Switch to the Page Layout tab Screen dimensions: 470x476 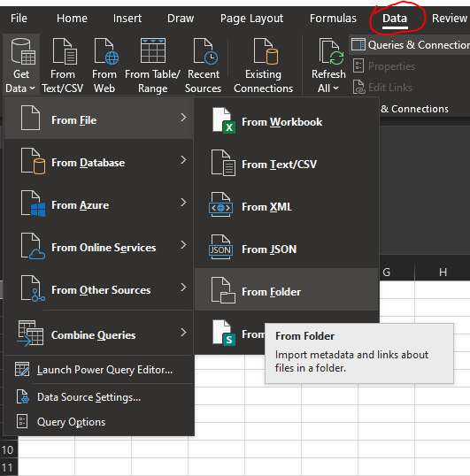(x=251, y=19)
